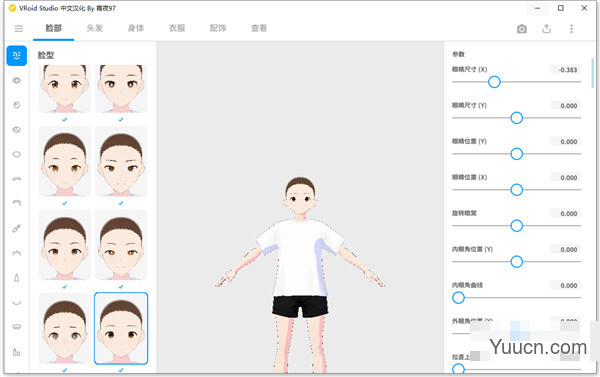Take a photo with the camera icon

tap(522, 29)
